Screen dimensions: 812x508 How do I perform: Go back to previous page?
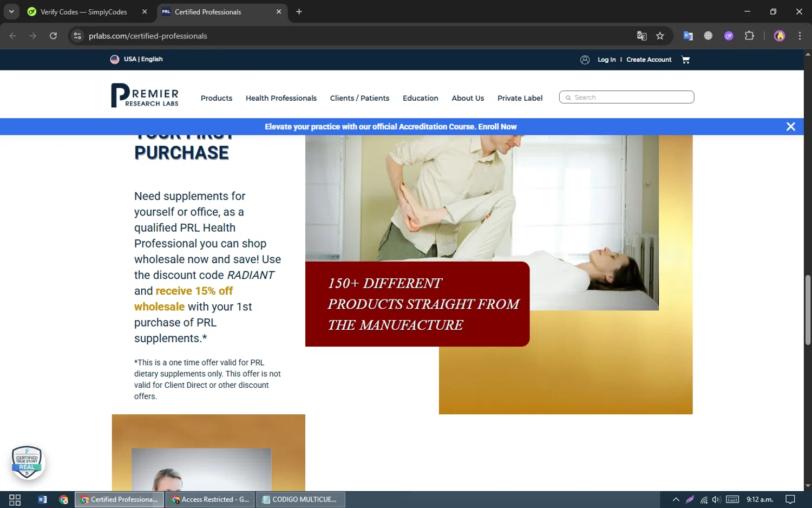pyautogui.click(x=13, y=36)
